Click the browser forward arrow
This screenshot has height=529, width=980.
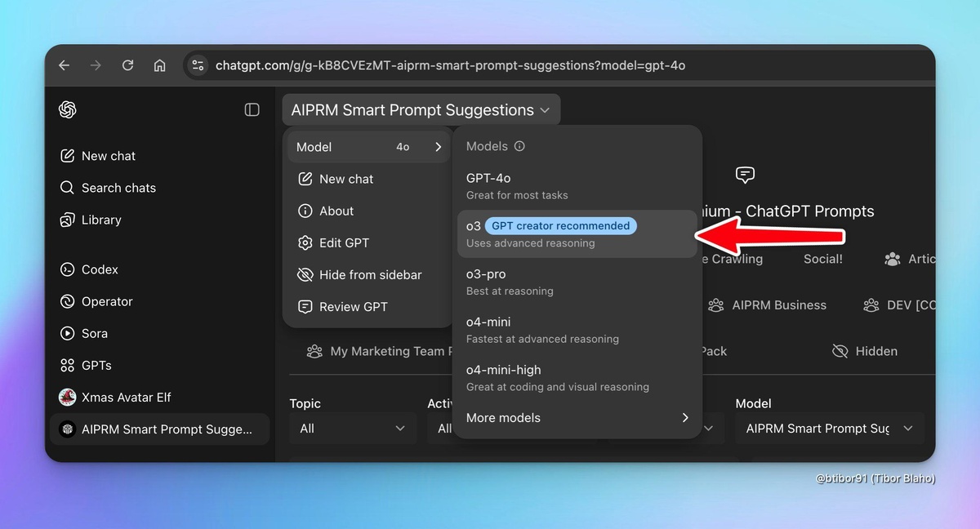pos(96,65)
